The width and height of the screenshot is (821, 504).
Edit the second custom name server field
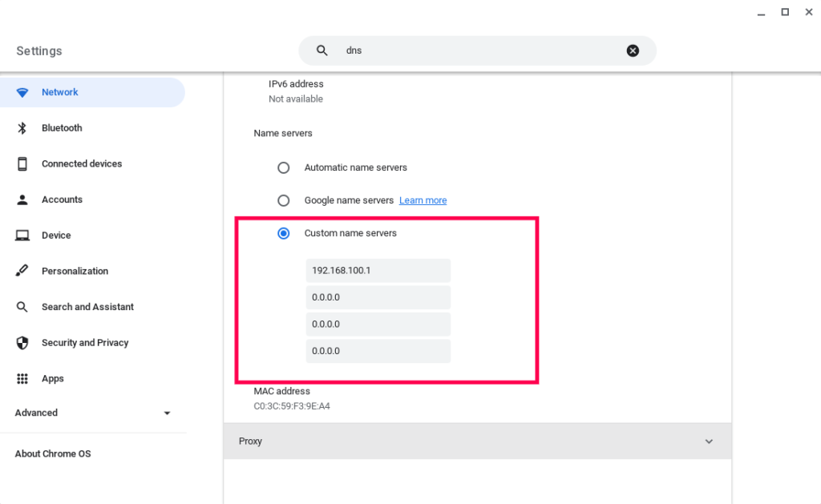click(x=378, y=297)
